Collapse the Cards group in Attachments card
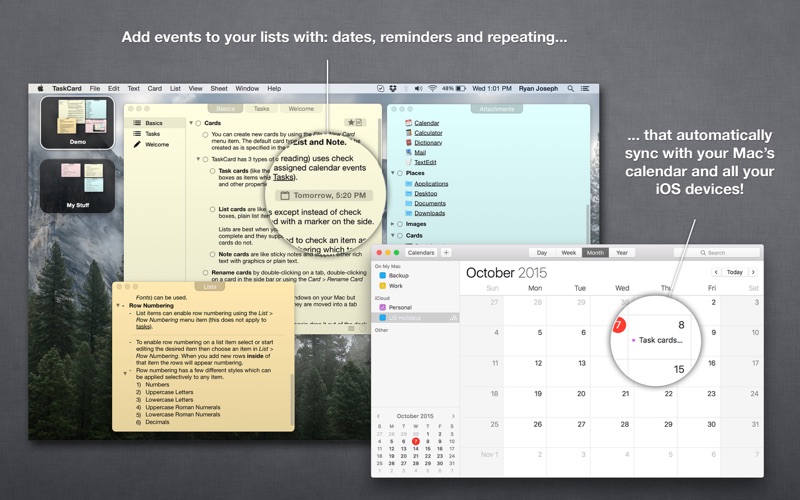The height and width of the screenshot is (500, 800). (393, 235)
